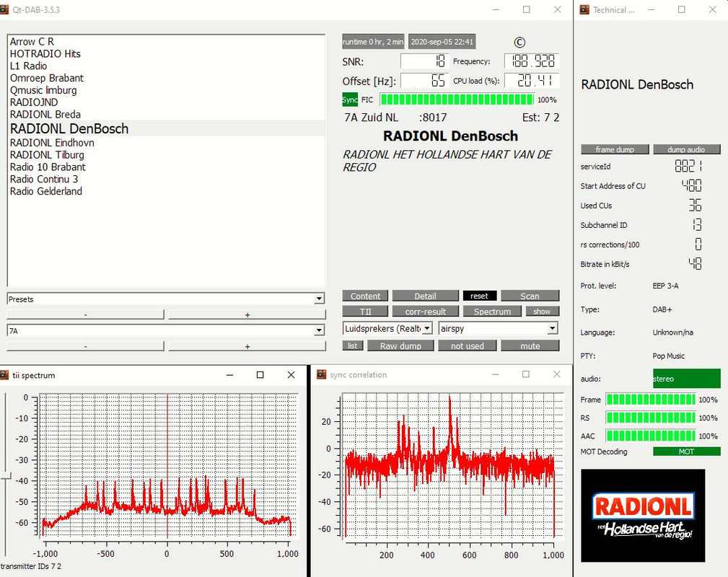This screenshot has width=728, height=577.
Task: Click the Detail button
Action: tap(425, 296)
